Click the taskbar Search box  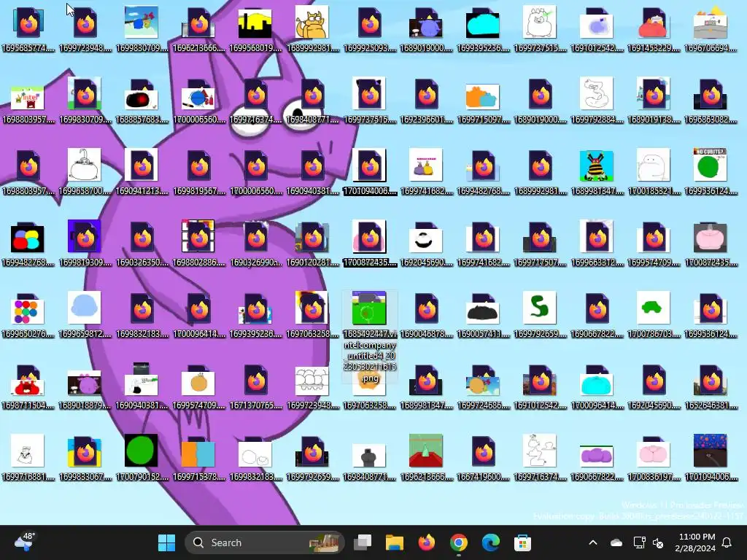(x=264, y=542)
